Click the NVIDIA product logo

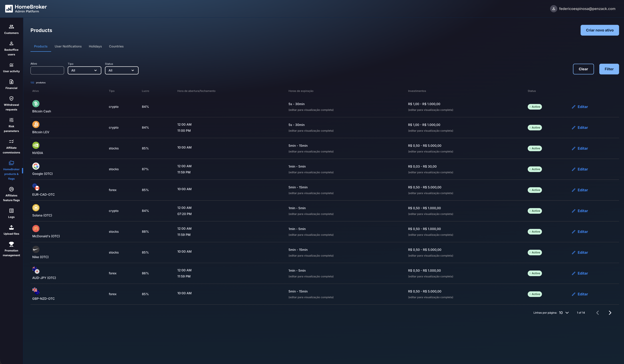point(36,145)
